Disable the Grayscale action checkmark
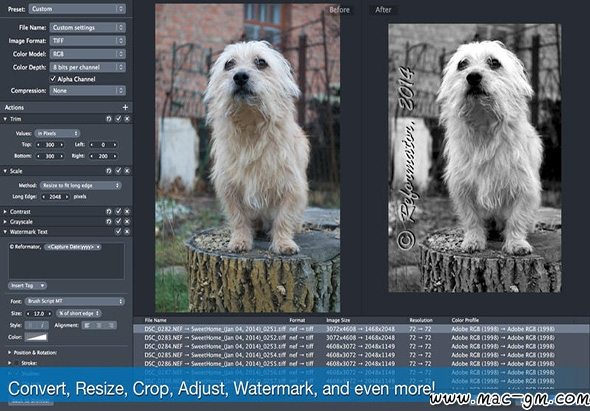Screen dimensions: 590x411 pyautogui.click(x=118, y=222)
